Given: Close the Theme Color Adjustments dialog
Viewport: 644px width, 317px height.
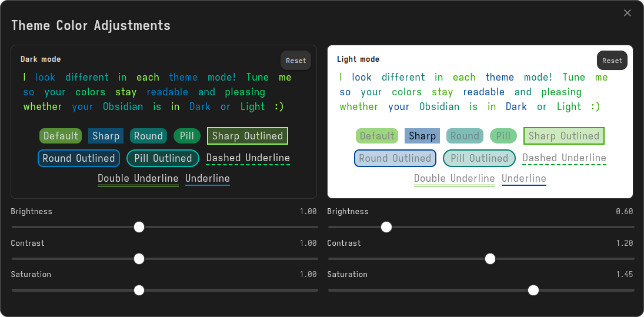Looking at the screenshot, I should coord(627,13).
